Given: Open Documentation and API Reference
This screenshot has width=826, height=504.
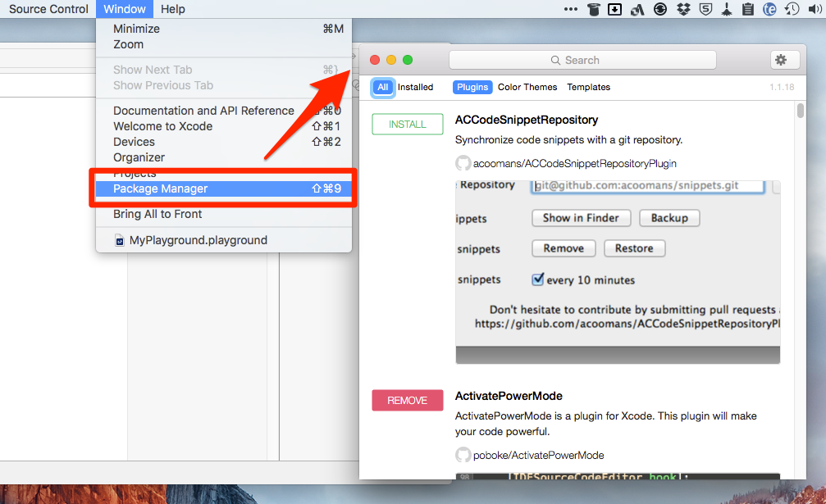Looking at the screenshot, I should [x=224, y=111].
